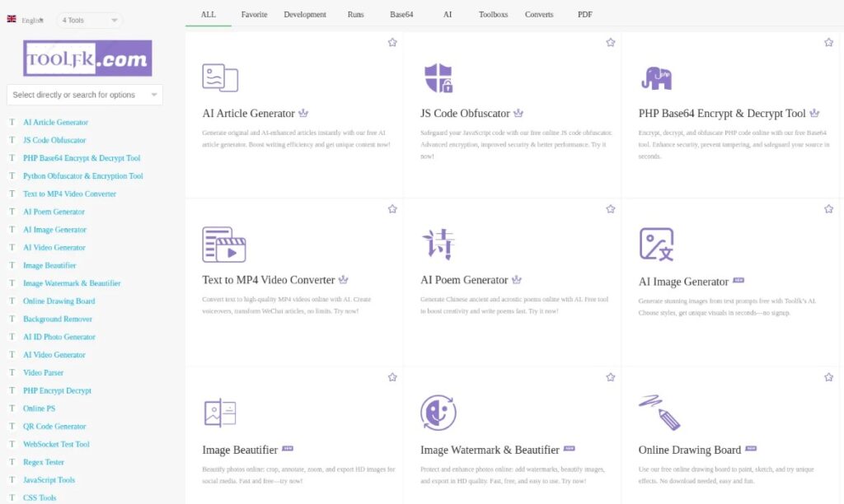Click the Text to MP4 video icon

click(223, 245)
